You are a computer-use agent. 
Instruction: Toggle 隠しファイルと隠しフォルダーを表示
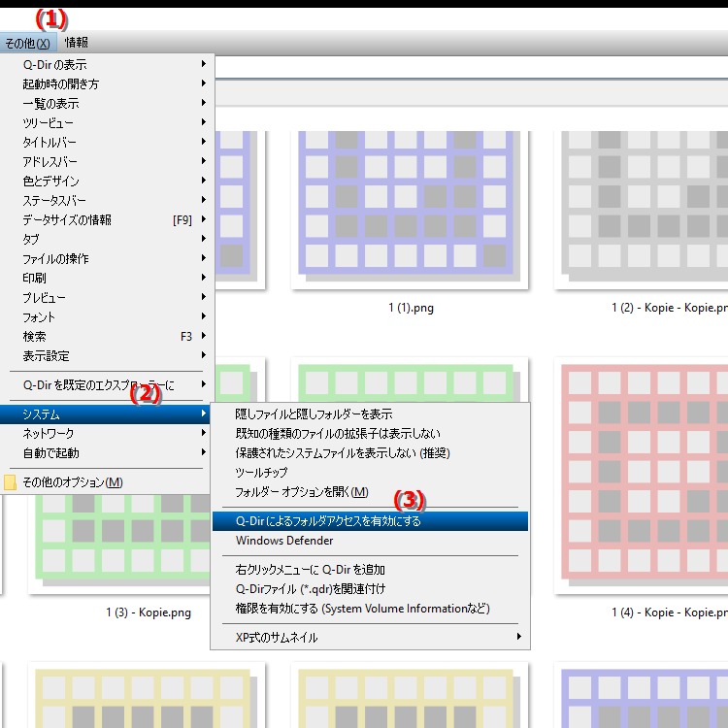370,414
